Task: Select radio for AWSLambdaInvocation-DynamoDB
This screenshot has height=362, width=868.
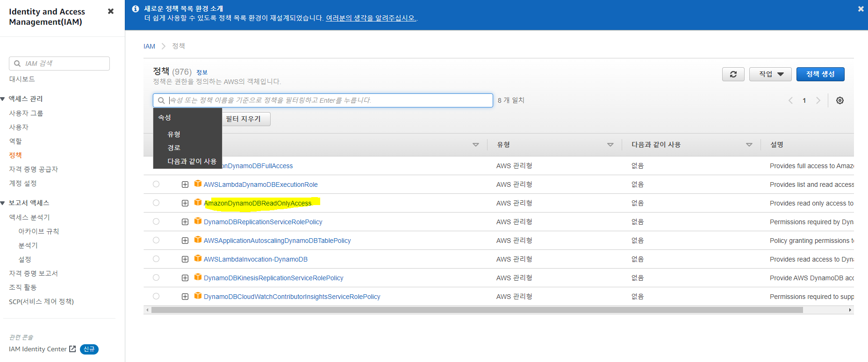Action: pyautogui.click(x=156, y=259)
